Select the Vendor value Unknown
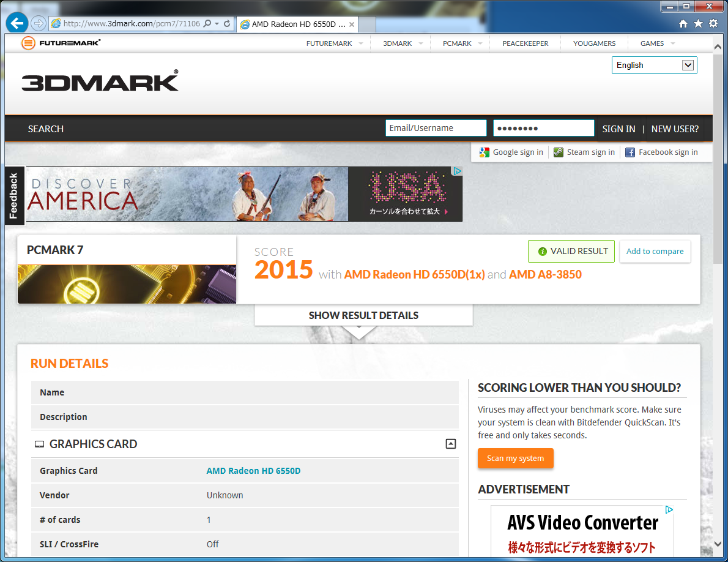This screenshot has height=562, width=728. coord(225,496)
